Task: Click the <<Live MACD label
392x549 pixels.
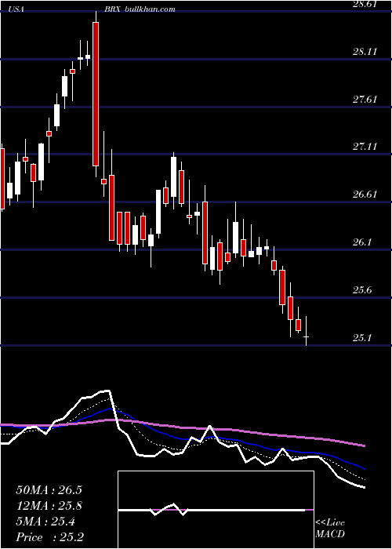Action: tap(330, 529)
